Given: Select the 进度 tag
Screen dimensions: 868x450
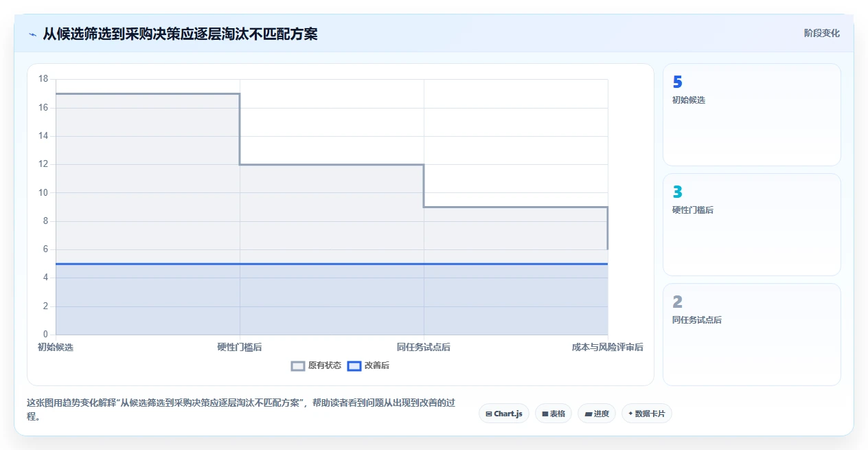Looking at the screenshot, I should 597,414.
